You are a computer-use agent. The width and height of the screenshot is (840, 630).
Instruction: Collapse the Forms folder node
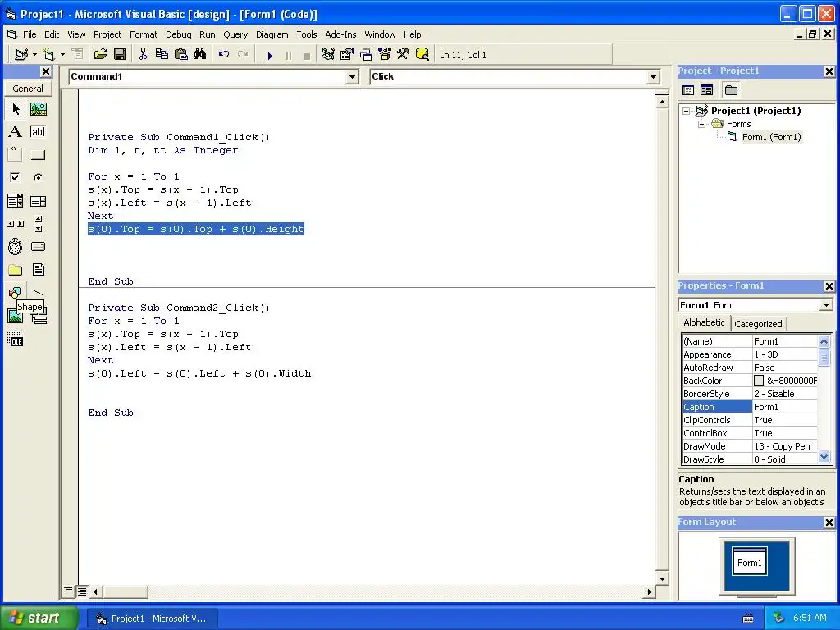click(x=702, y=125)
